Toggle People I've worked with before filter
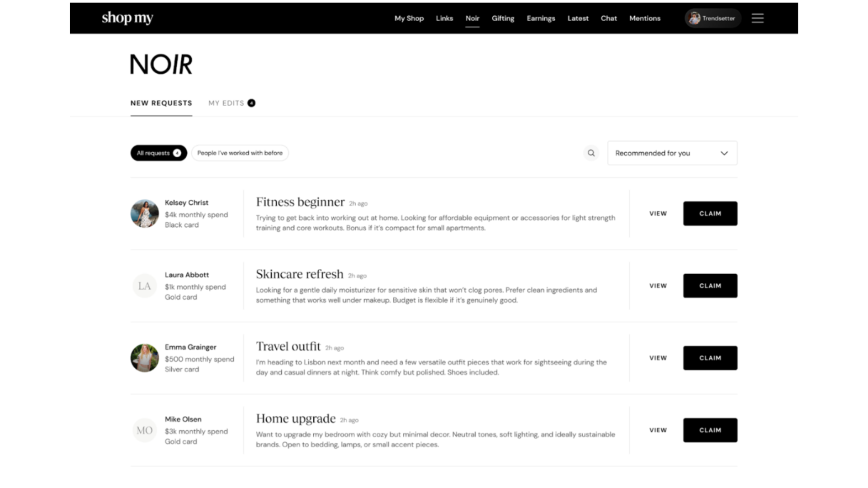Image resolution: width=868 pixels, height=488 pixels. [240, 153]
